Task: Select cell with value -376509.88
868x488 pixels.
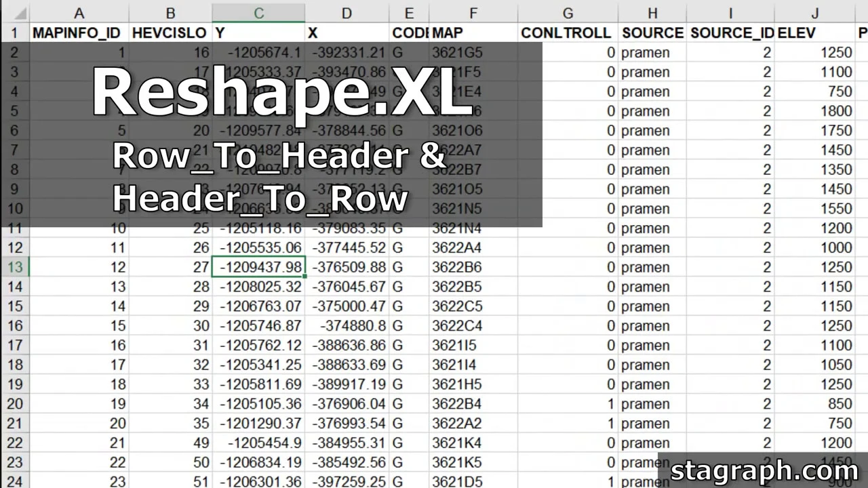Action: pyautogui.click(x=347, y=267)
